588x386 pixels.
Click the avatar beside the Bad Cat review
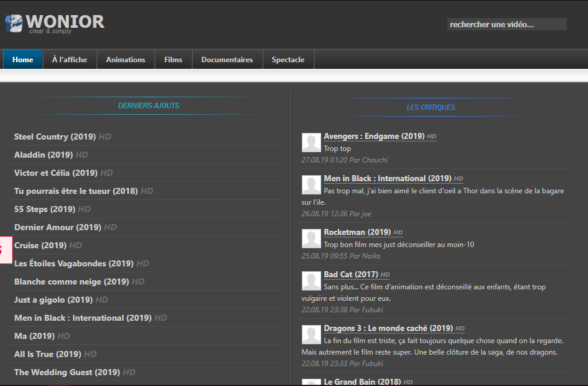(312, 281)
